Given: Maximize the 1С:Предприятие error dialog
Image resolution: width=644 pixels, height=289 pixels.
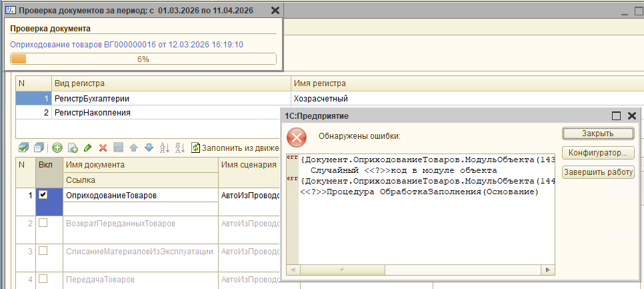Looking at the screenshot, I should pyautogui.click(x=616, y=116).
